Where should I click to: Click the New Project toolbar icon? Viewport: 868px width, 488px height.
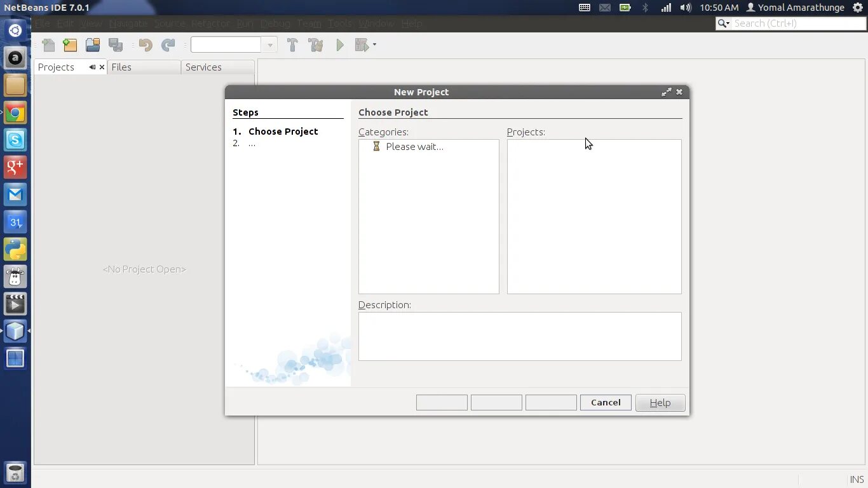tap(70, 45)
